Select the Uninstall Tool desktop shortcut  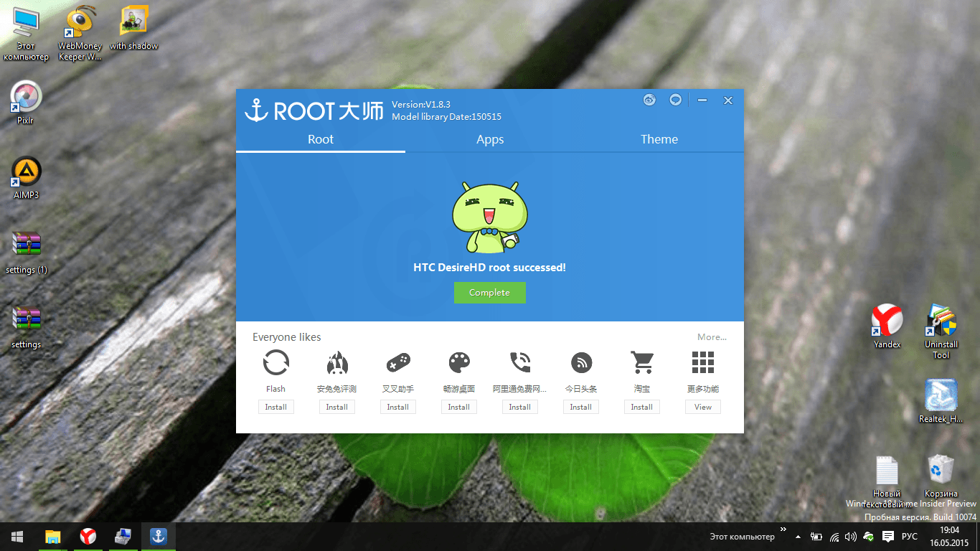pos(941,332)
